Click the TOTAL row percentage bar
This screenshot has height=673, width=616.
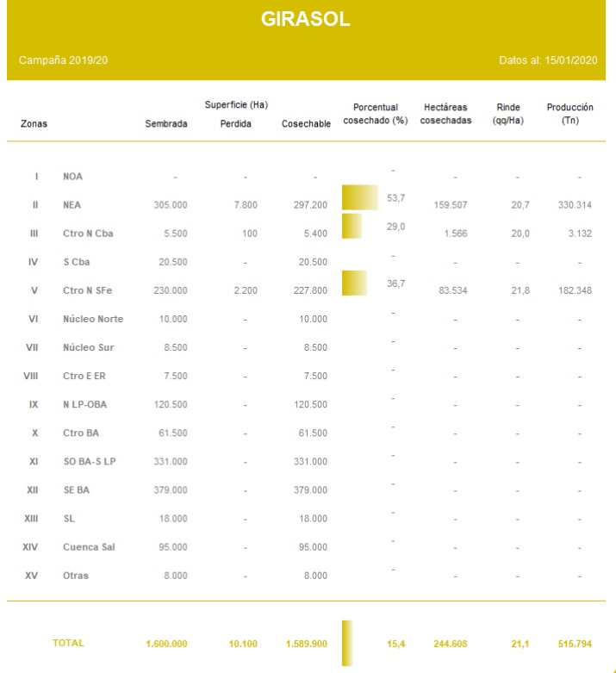347,643
